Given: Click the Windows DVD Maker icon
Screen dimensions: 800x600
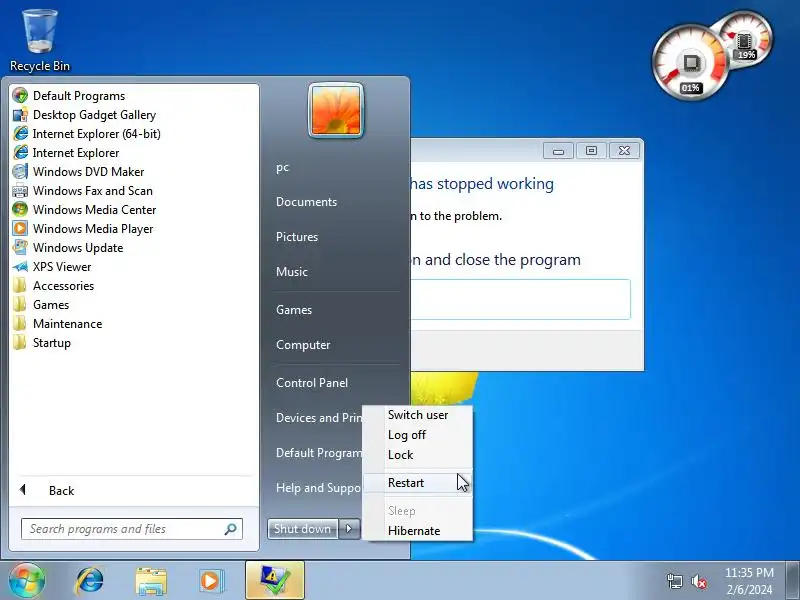Looking at the screenshot, I should (20, 171).
